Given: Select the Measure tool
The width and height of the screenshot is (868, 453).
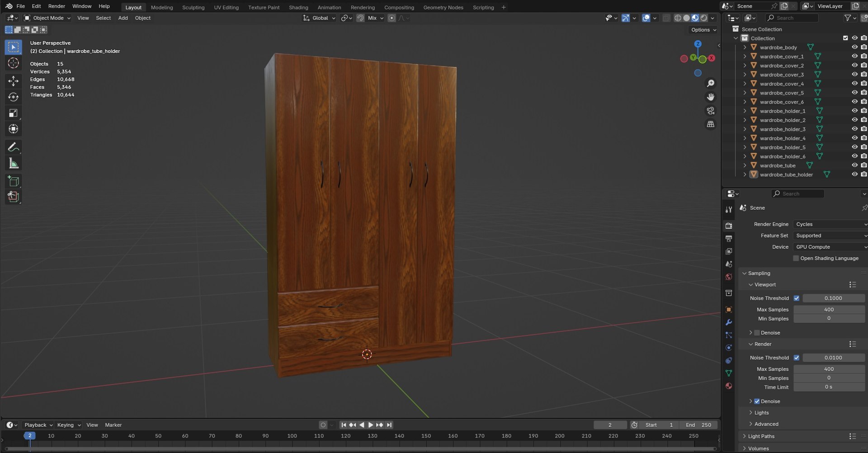Looking at the screenshot, I should click(13, 163).
